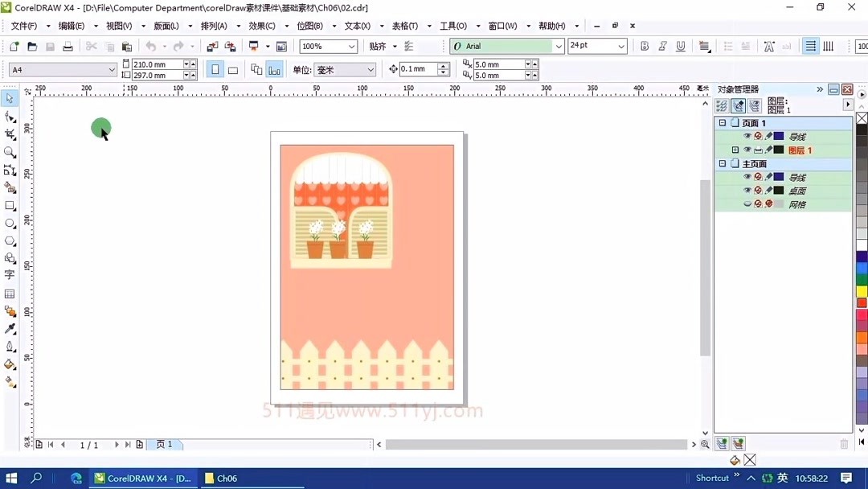Open the paper size dropdown showing A4
This screenshot has width=868, height=489.
pyautogui.click(x=113, y=69)
